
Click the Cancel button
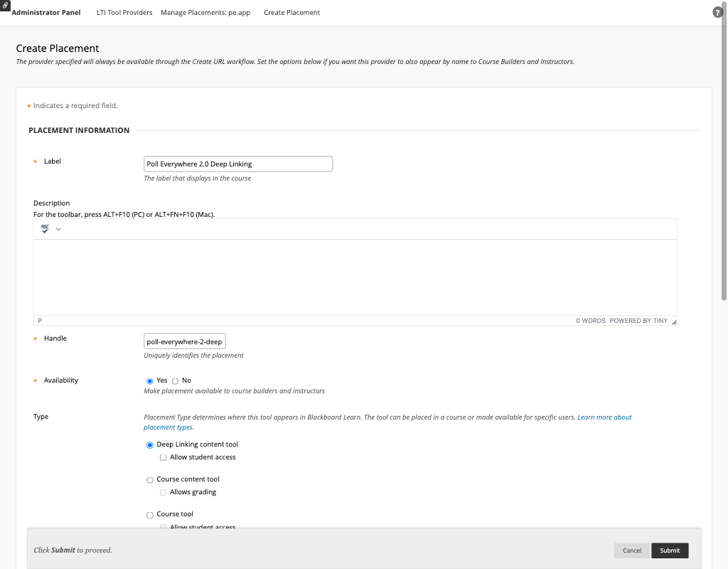[631, 551]
